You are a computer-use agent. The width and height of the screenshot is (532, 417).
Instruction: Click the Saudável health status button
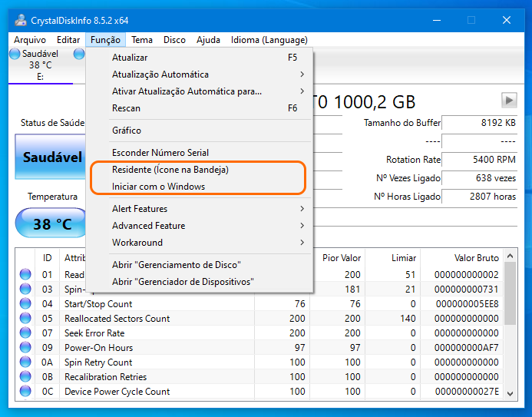click(50, 157)
